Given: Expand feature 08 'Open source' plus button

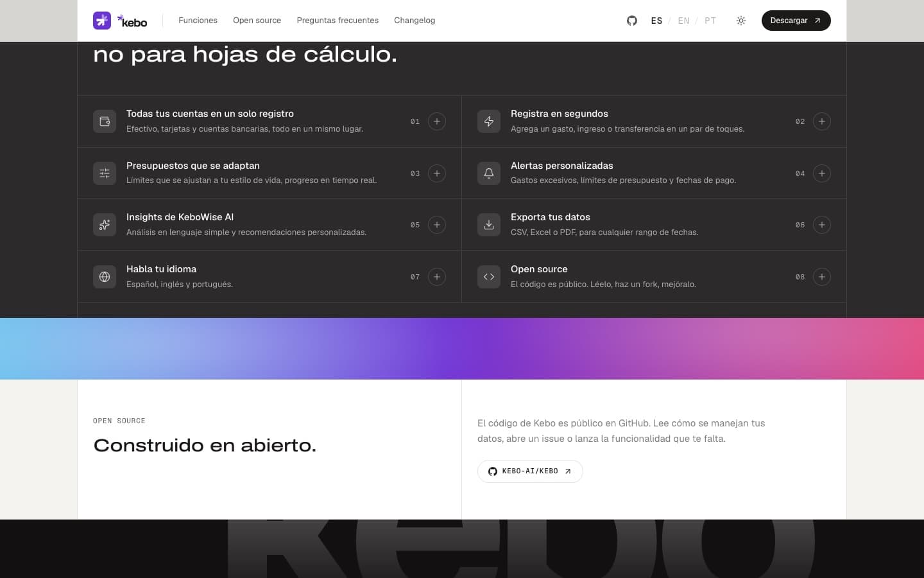Looking at the screenshot, I should click(822, 277).
